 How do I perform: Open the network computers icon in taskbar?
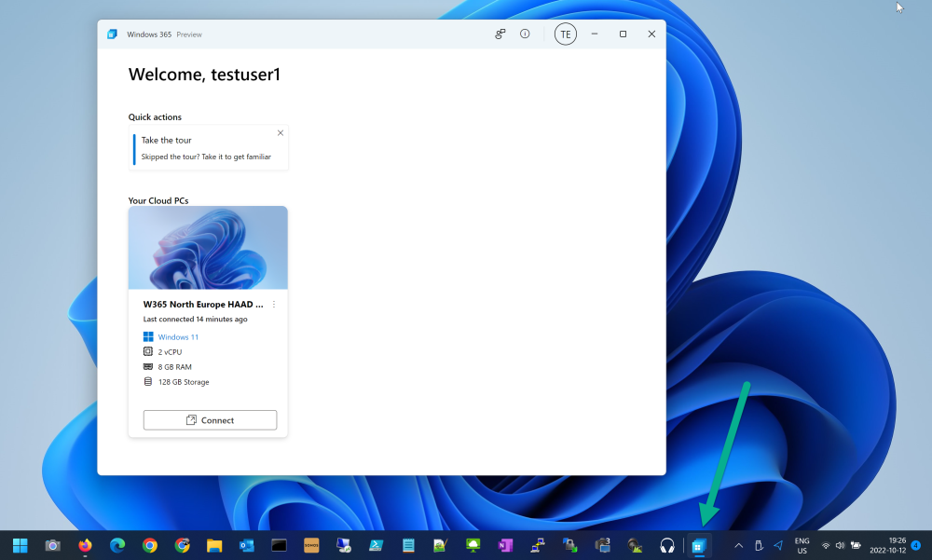click(x=538, y=545)
